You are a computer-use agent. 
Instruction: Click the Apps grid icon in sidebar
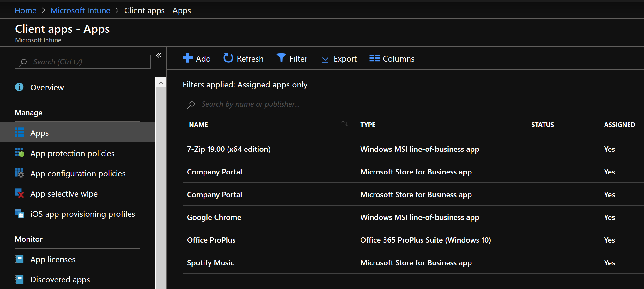(19, 132)
